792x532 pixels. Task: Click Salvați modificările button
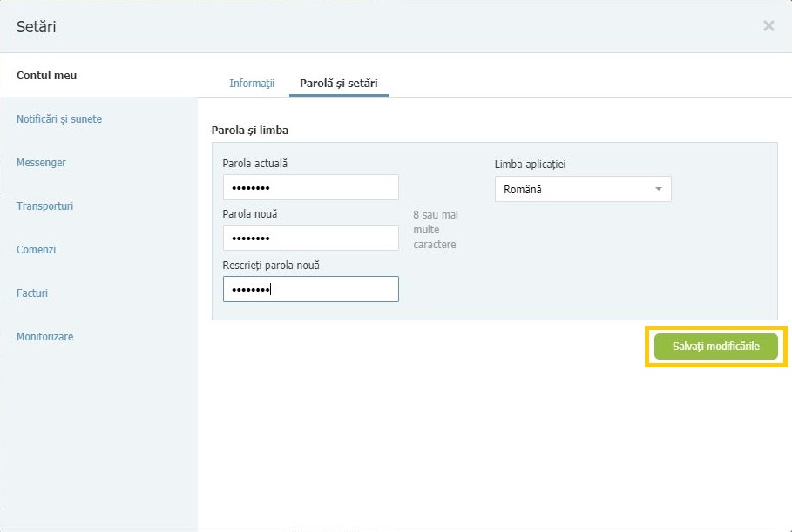[715, 347]
